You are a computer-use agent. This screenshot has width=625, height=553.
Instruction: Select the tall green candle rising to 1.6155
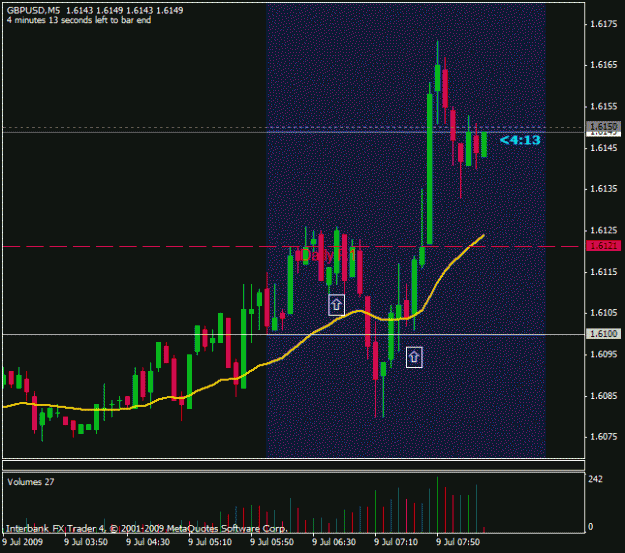coord(430,169)
